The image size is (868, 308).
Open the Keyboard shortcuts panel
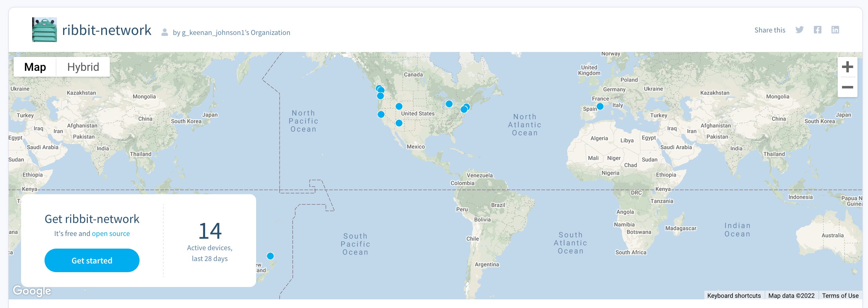click(734, 296)
